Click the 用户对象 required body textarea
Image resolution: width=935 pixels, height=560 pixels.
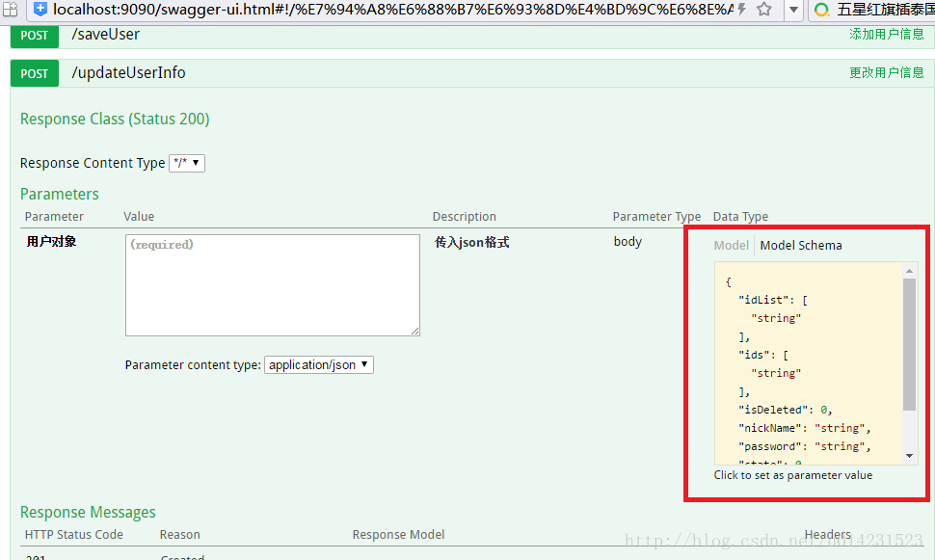(x=273, y=285)
